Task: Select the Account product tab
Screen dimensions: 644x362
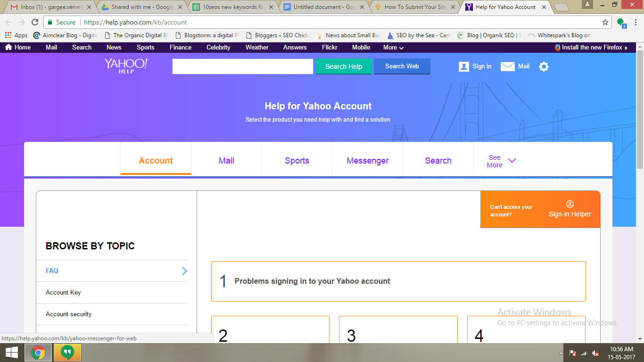Action: pos(156,160)
